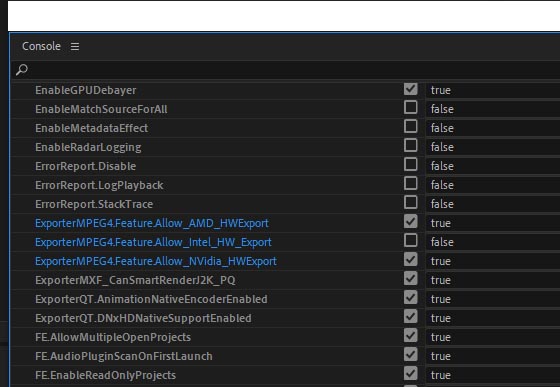The image size is (560, 387).
Task: Disable the FE.AllowMultipleOpenProjects checkbox
Action: coord(410,336)
